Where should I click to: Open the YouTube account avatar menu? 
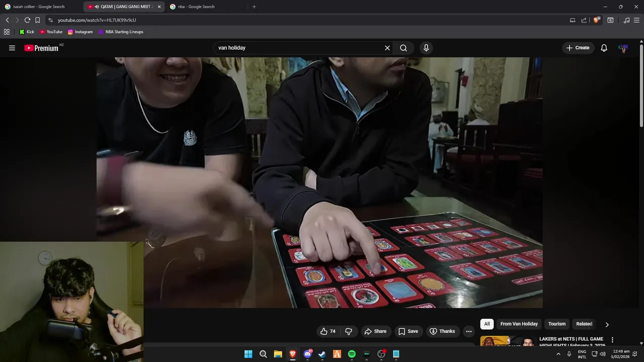coord(623,48)
